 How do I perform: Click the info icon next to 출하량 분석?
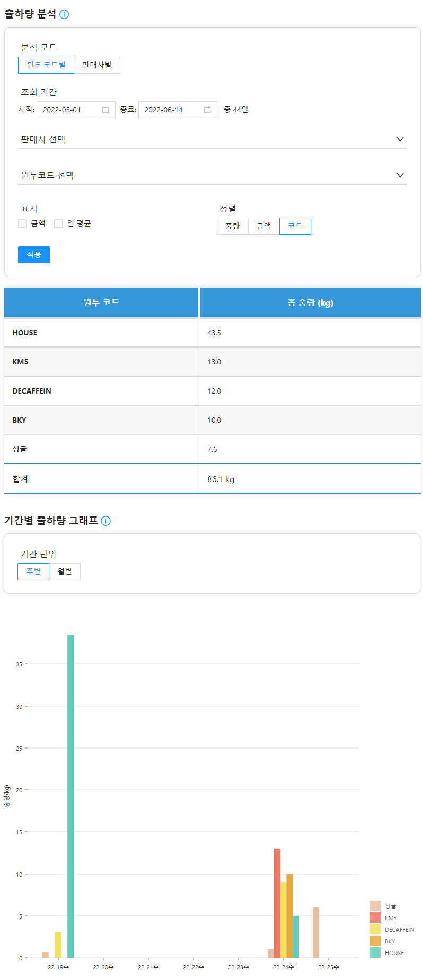tap(65, 14)
